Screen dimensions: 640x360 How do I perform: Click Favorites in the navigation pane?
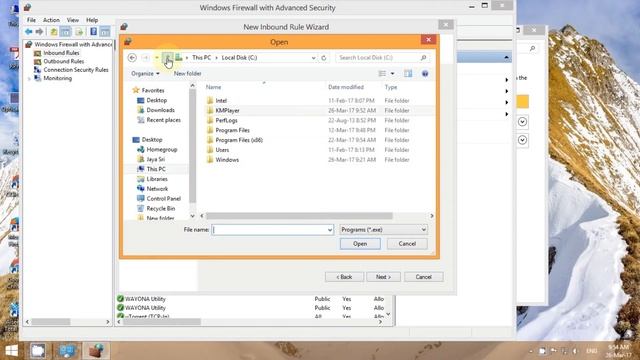(x=153, y=90)
